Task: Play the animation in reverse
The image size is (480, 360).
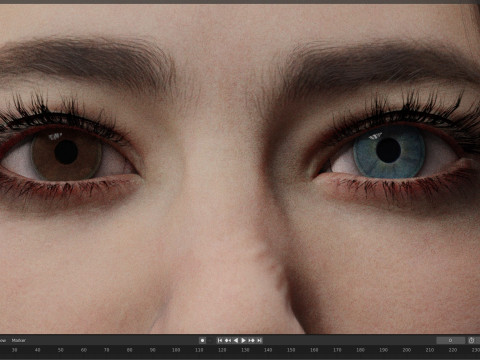Action: pyautogui.click(x=236, y=340)
